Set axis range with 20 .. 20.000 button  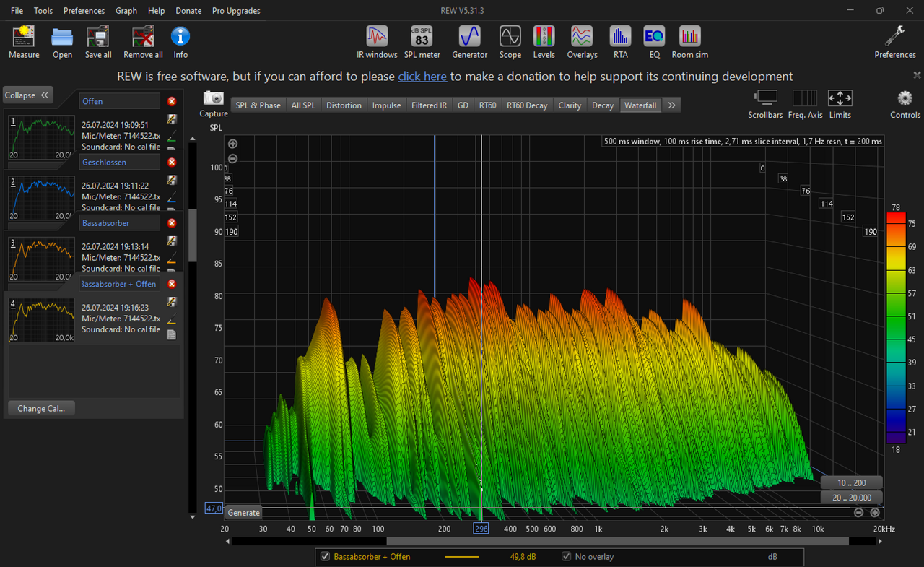(x=851, y=497)
